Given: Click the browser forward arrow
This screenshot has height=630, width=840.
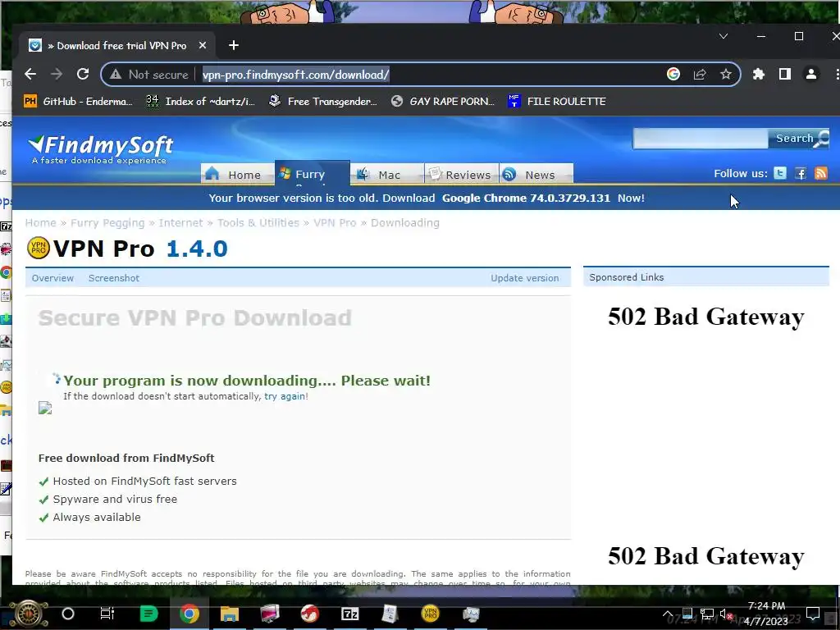Looking at the screenshot, I should pyautogui.click(x=57, y=74).
